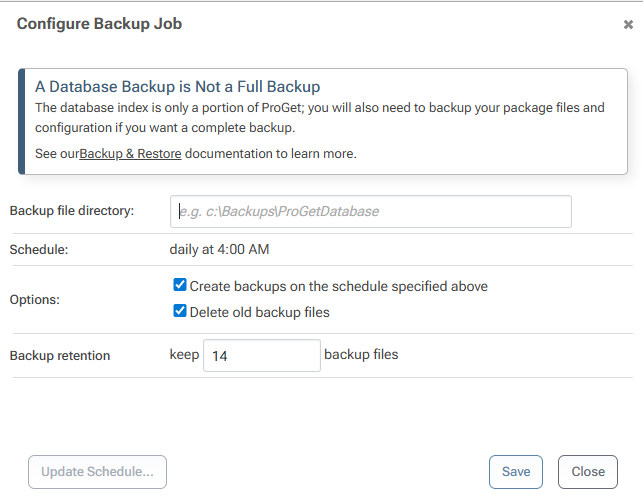Screen dimensions: 643x499
Task: Open the Backup & Restore documentation link
Action: 130,154
